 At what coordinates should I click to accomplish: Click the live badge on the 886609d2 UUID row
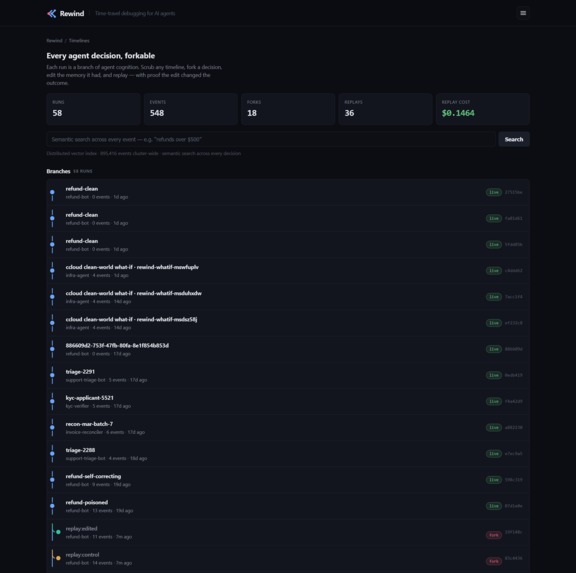click(494, 349)
